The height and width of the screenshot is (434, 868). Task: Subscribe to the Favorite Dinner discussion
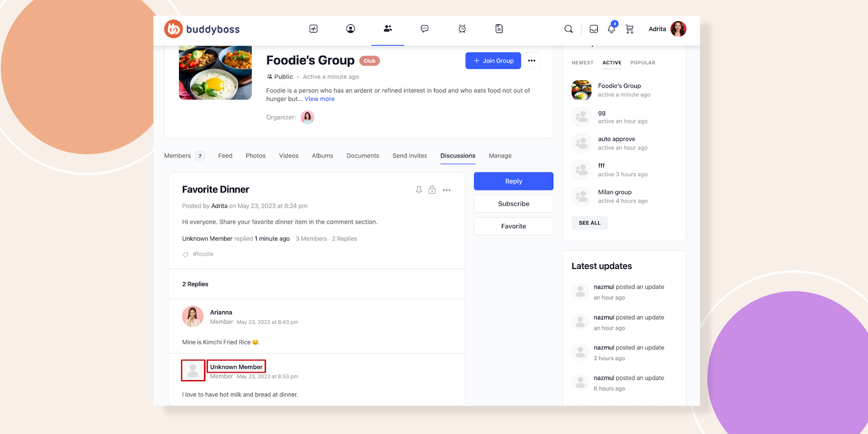pos(513,204)
